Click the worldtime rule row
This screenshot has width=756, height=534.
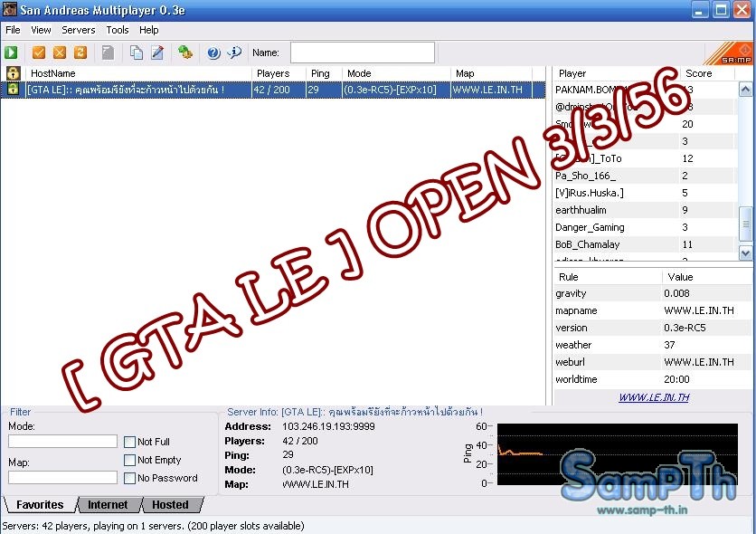(x=653, y=379)
